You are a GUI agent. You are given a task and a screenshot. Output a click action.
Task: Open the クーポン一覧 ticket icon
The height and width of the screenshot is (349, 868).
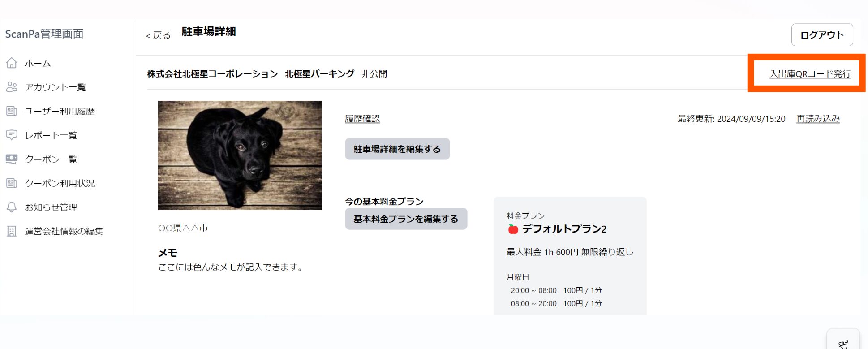point(12,159)
